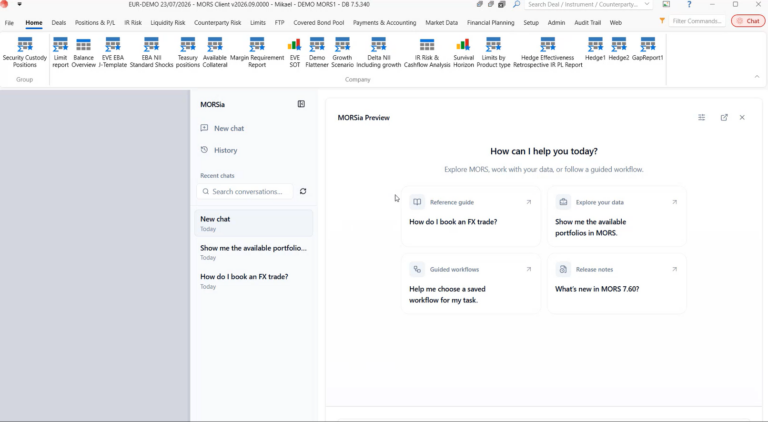The image size is (768, 422).
Task: Select the 'New chat' recent conversation
Action: coord(253,223)
